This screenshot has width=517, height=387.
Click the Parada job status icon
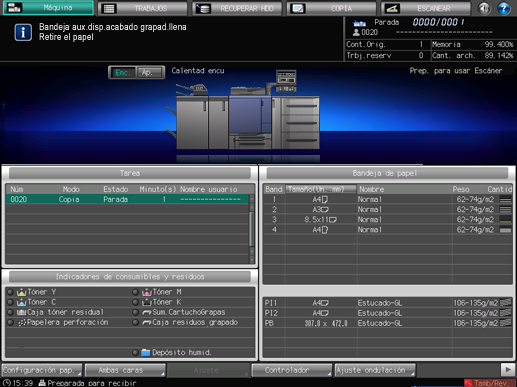click(x=359, y=23)
